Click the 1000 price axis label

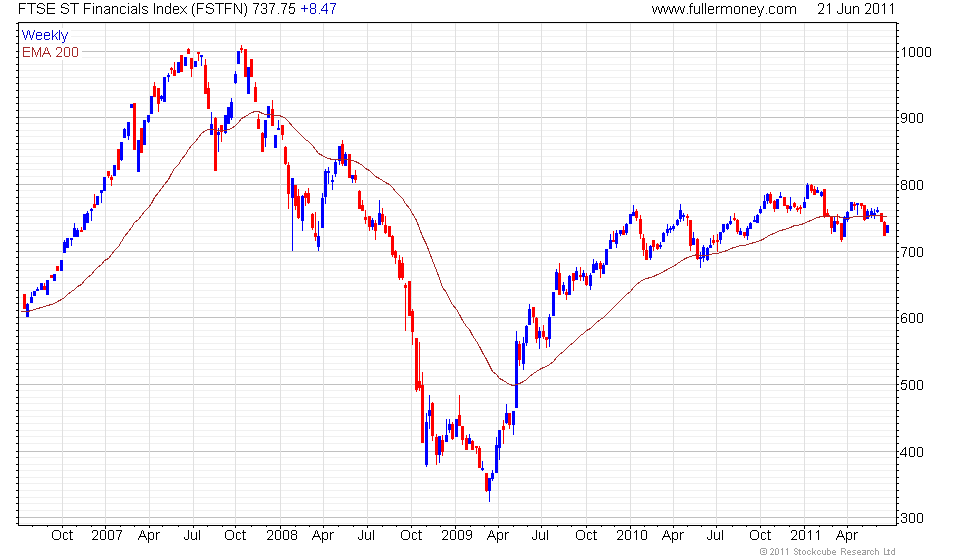coord(916,52)
